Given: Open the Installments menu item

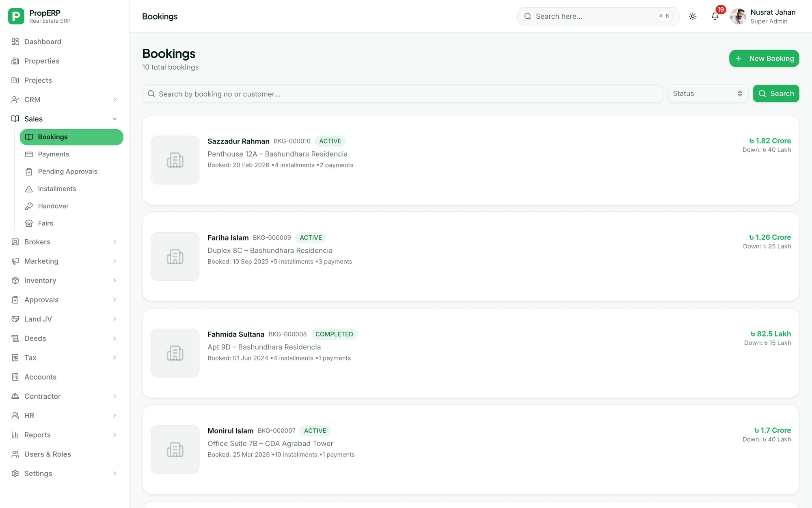Looking at the screenshot, I should (71, 189).
